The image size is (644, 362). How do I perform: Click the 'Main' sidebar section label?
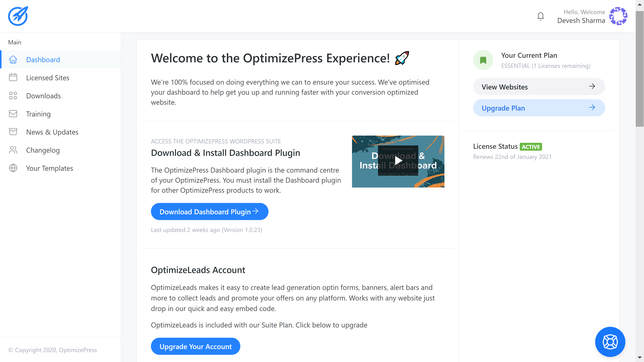(x=15, y=42)
